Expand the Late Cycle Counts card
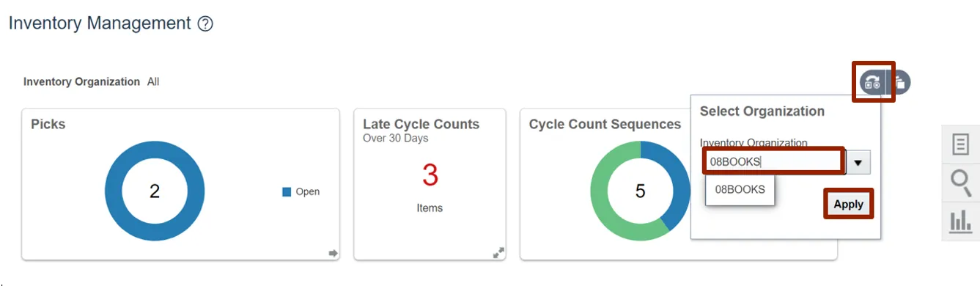 click(x=498, y=253)
